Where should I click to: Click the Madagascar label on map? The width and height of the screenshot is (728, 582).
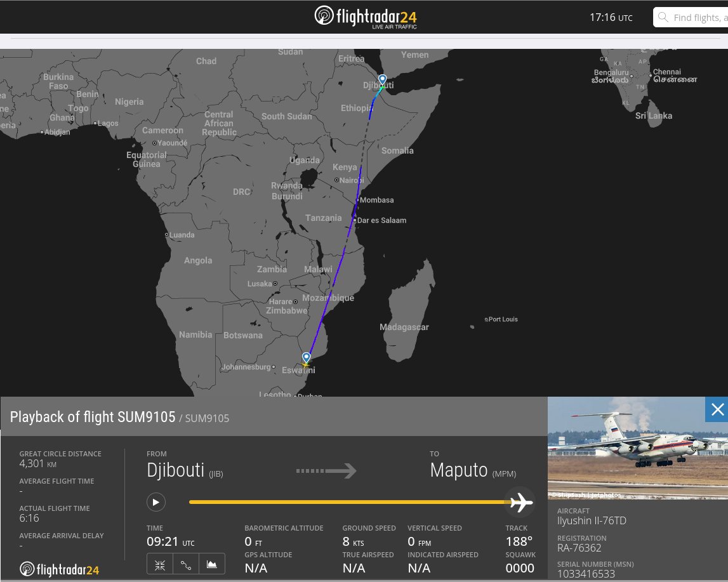click(404, 327)
